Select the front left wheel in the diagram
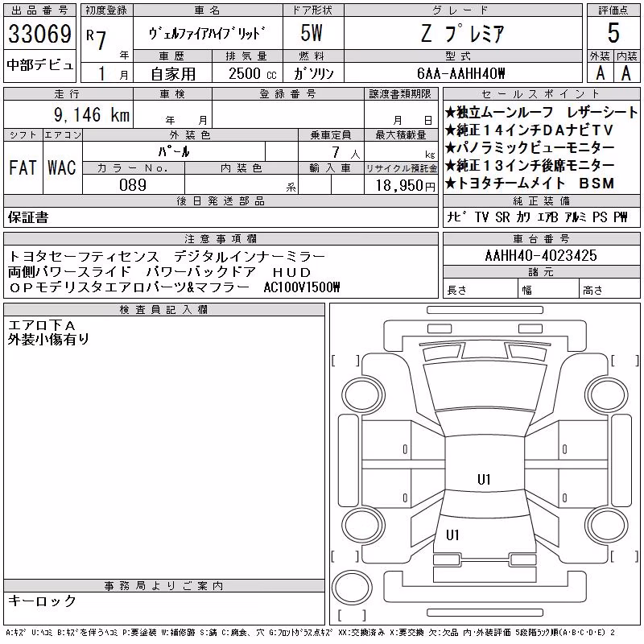The height and width of the screenshot is (644, 644). click(x=362, y=395)
